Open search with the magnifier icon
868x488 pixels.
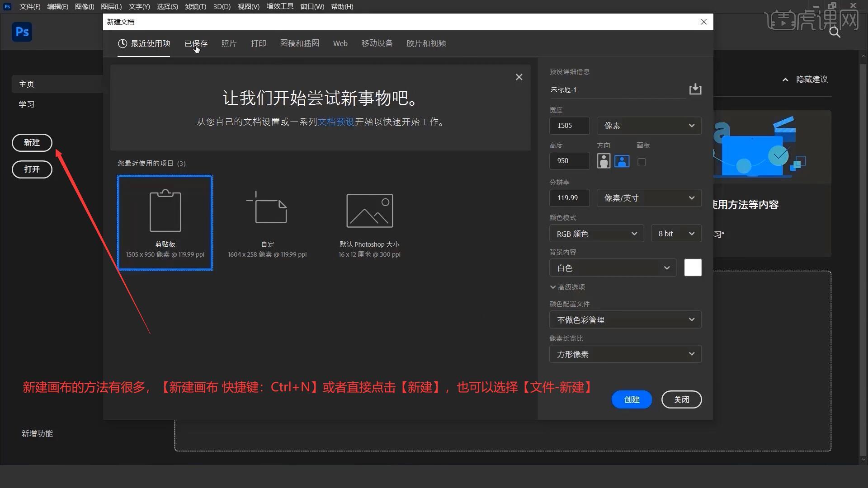[835, 32]
